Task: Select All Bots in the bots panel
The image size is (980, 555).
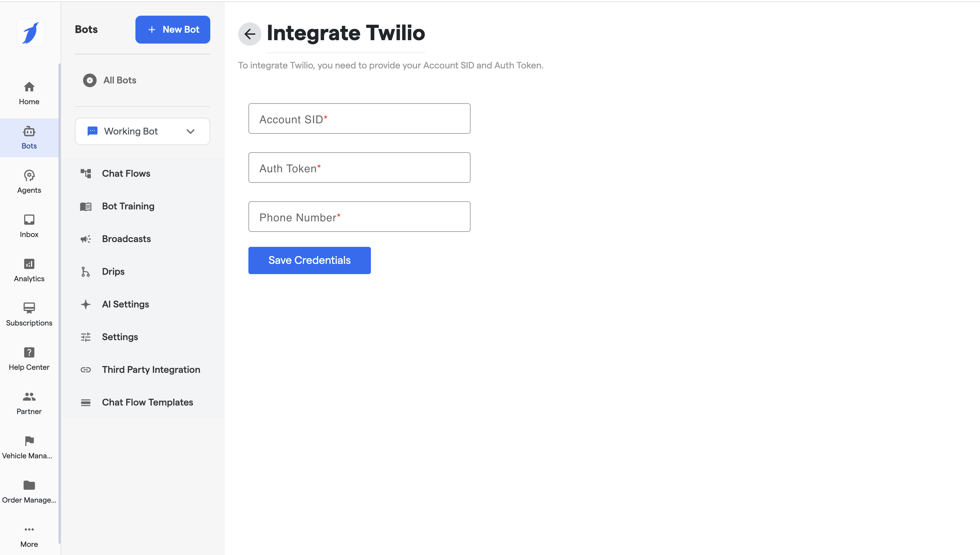Action: [119, 80]
